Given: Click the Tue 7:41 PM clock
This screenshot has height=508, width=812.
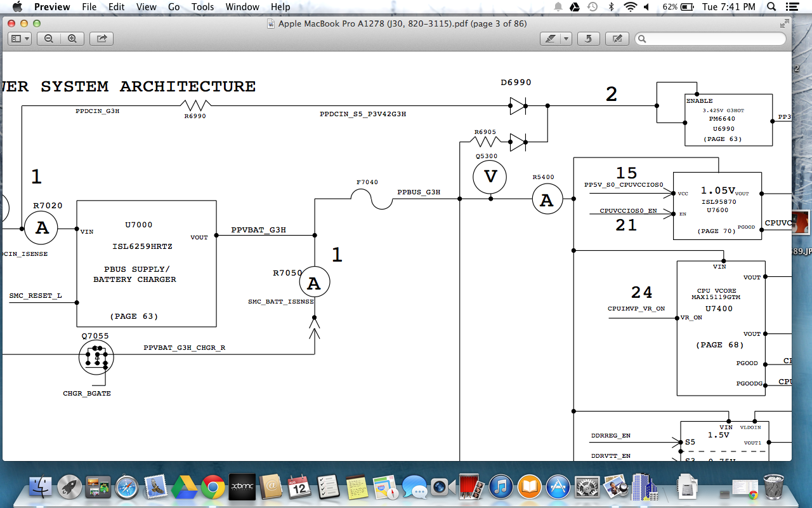Looking at the screenshot, I should tap(729, 7).
